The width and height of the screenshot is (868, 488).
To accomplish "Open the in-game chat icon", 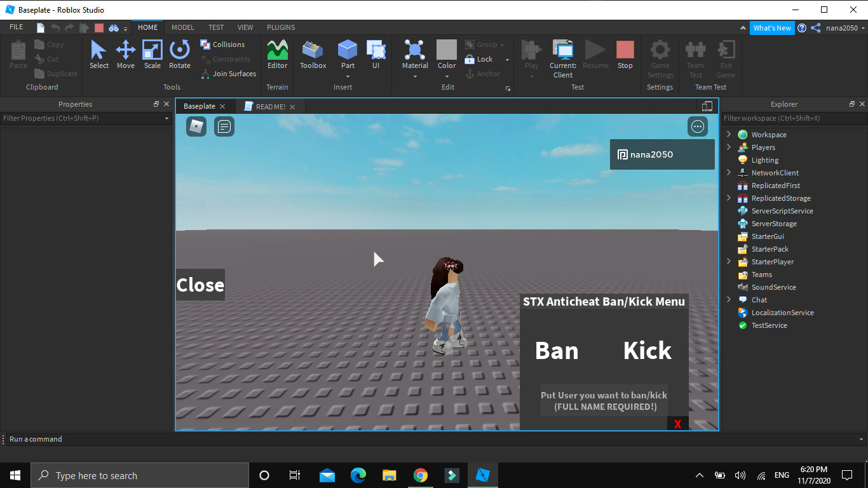I will (224, 126).
